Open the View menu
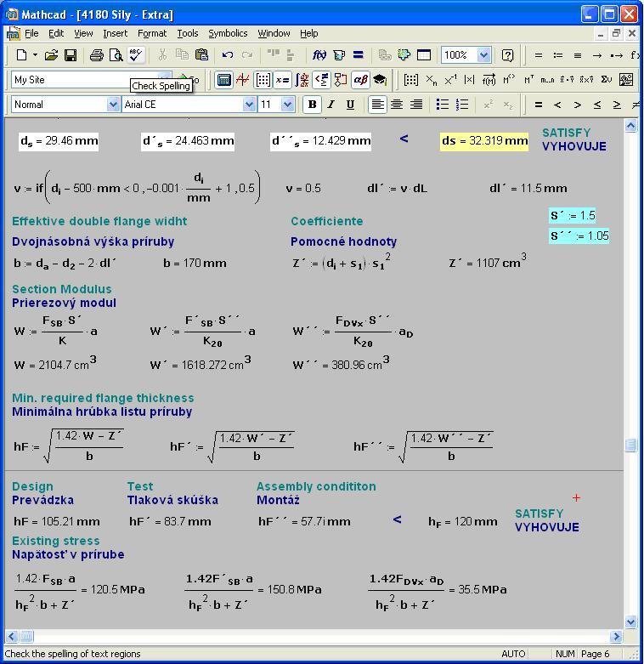Image resolution: width=644 pixels, height=664 pixels. [x=83, y=33]
